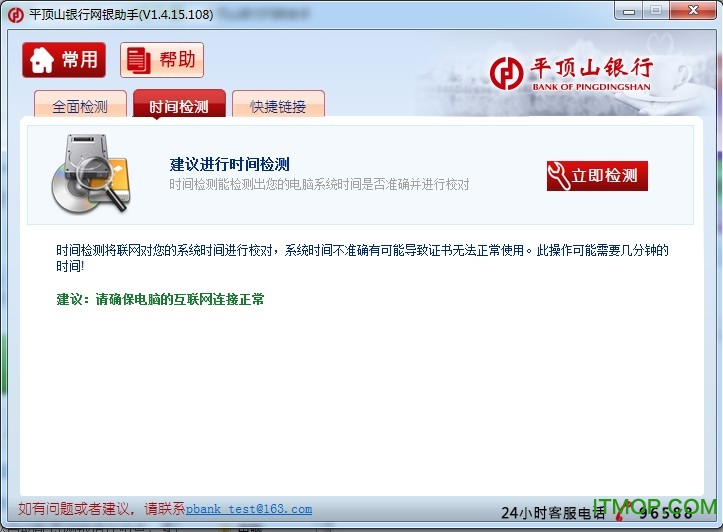
Task: Open the pbank_test@163.com email link
Action: (x=249, y=509)
